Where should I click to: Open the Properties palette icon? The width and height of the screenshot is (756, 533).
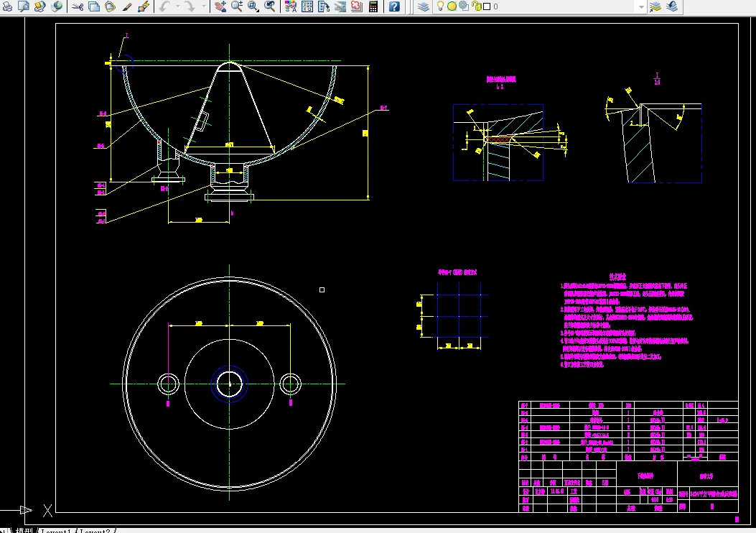coord(290,6)
